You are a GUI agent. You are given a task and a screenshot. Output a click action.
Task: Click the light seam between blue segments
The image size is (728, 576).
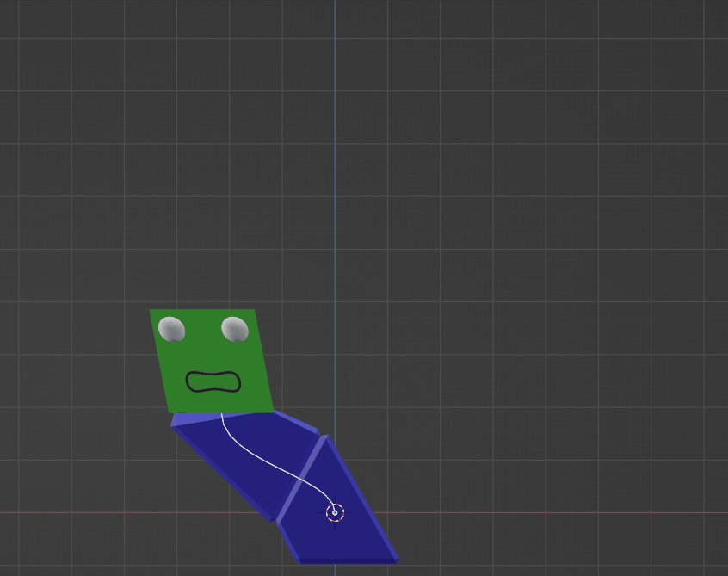tap(302, 479)
